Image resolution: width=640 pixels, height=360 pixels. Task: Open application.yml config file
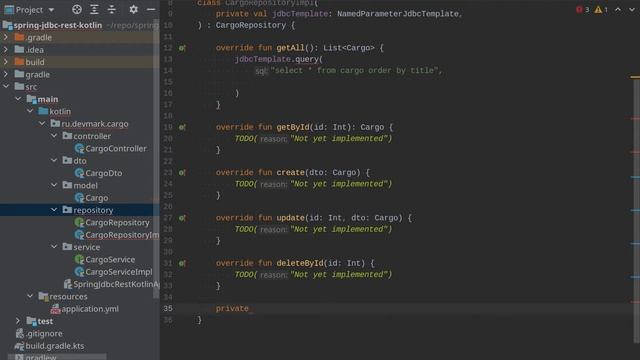(90, 309)
